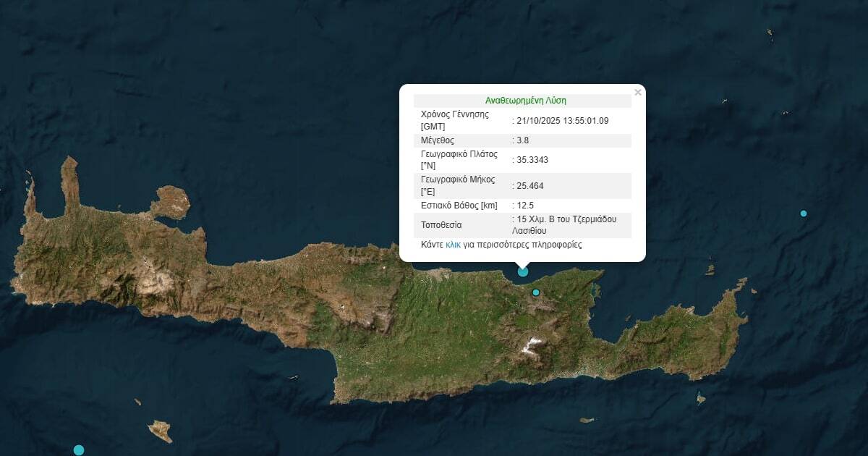The image size is (868, 456).
Task: Click the 'Εστιακό Βάθος [km]' label
Action: 459,206
